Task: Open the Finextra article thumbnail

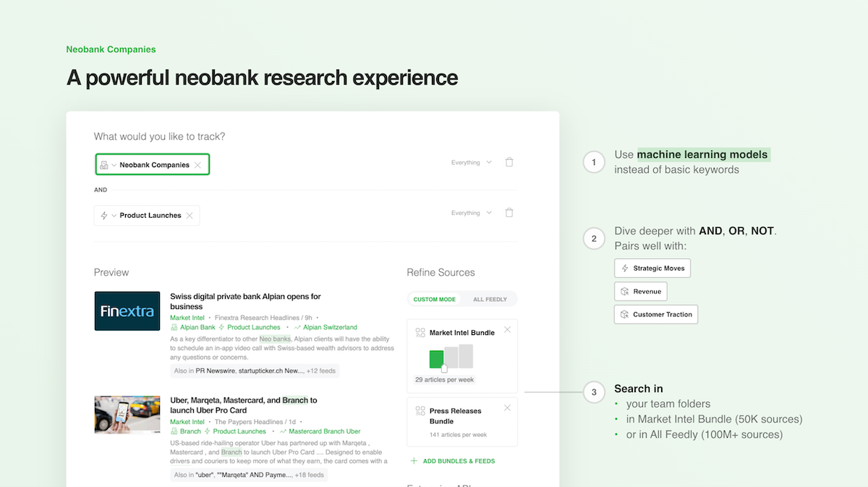Action: pos(127,311)
